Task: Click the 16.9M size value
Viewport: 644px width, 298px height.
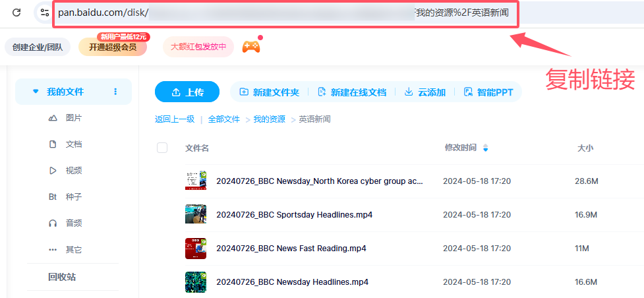Action: (586, 214)
